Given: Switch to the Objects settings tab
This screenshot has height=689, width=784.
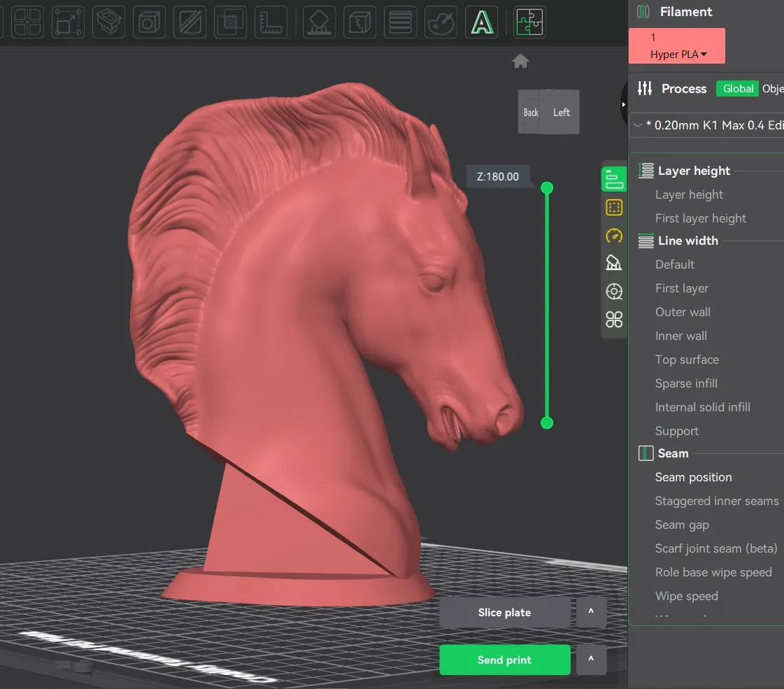Looking at the screenshot, I should point(773,88).
